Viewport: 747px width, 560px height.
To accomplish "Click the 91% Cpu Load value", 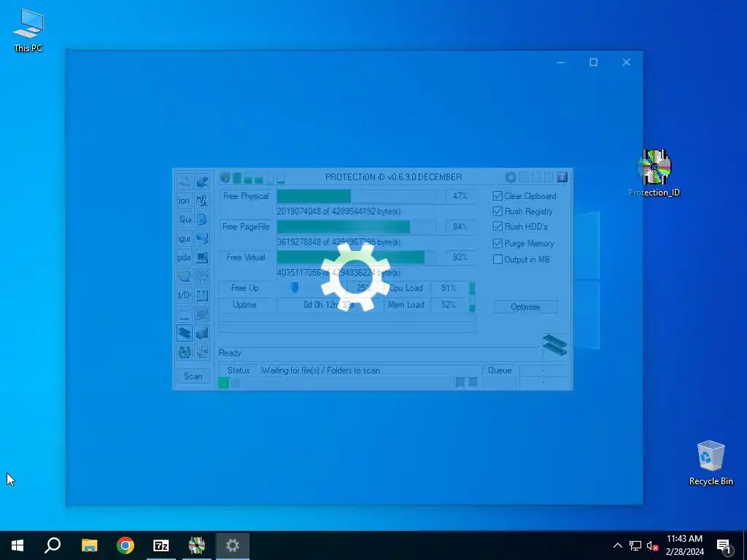I will 449,288.
